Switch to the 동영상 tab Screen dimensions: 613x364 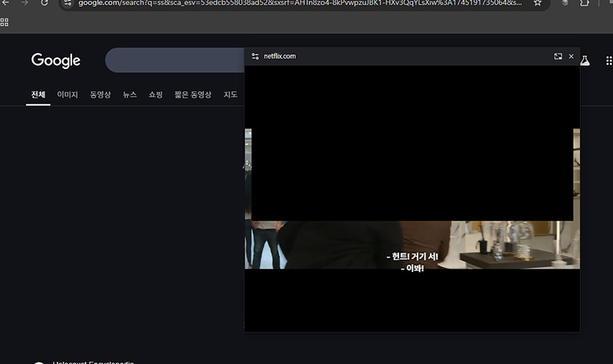click(x=100, y=94)
